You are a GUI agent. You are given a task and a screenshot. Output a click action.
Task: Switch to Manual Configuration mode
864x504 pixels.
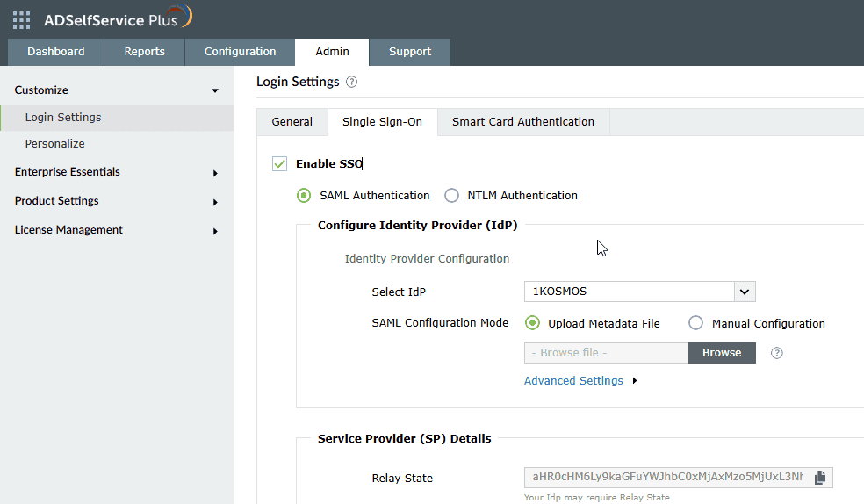click(696, 323)
